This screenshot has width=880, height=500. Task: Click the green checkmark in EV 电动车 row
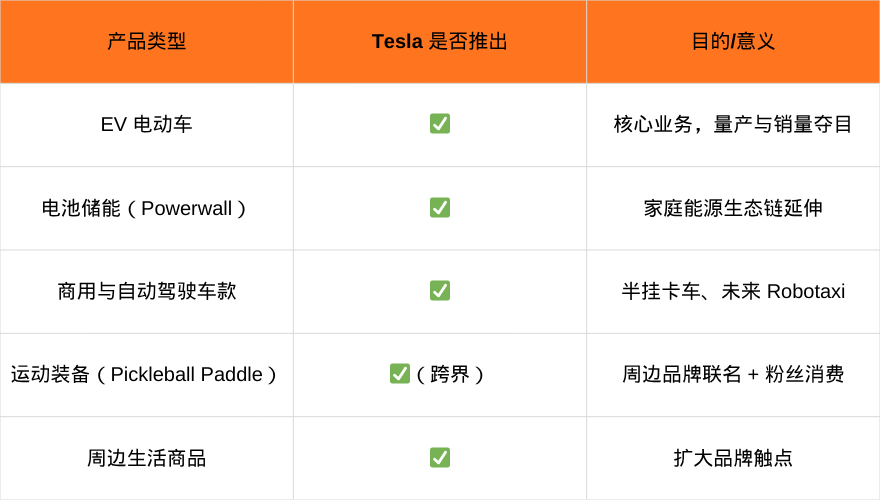(x=440, y=124)
